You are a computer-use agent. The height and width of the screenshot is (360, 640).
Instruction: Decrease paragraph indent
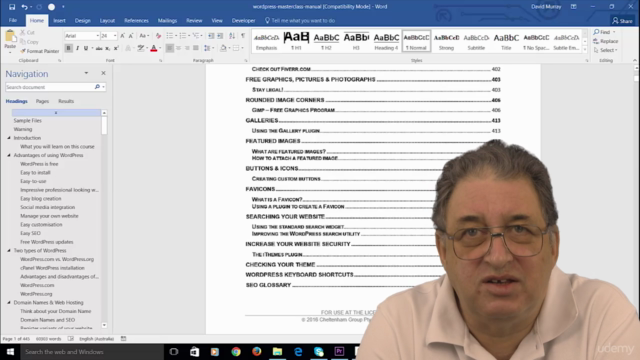coord(211,36)
